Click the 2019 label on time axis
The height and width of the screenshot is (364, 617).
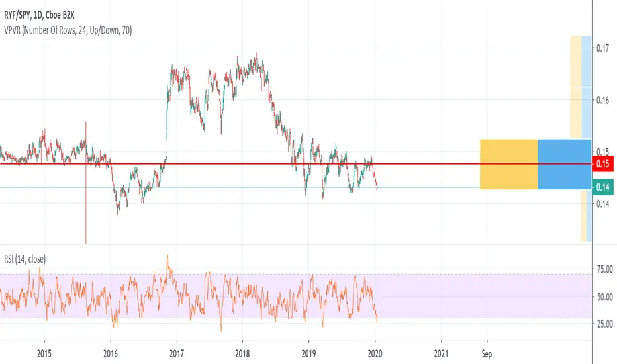pyautogui.click(x=308, y=354)
